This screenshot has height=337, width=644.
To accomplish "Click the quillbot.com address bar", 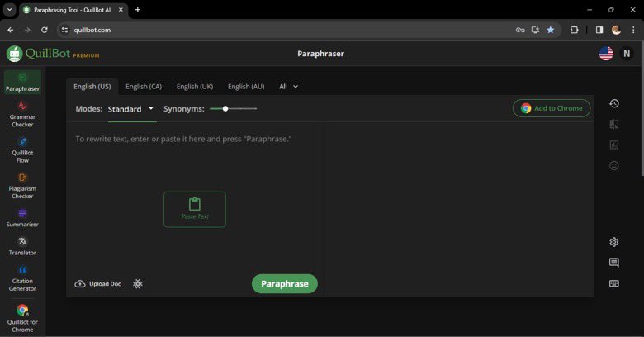I will coord(287,30).
